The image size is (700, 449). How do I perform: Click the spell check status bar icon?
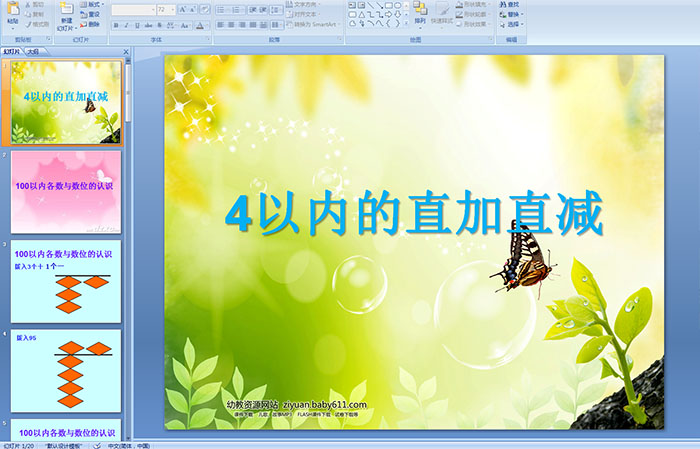tap(97, 445)
